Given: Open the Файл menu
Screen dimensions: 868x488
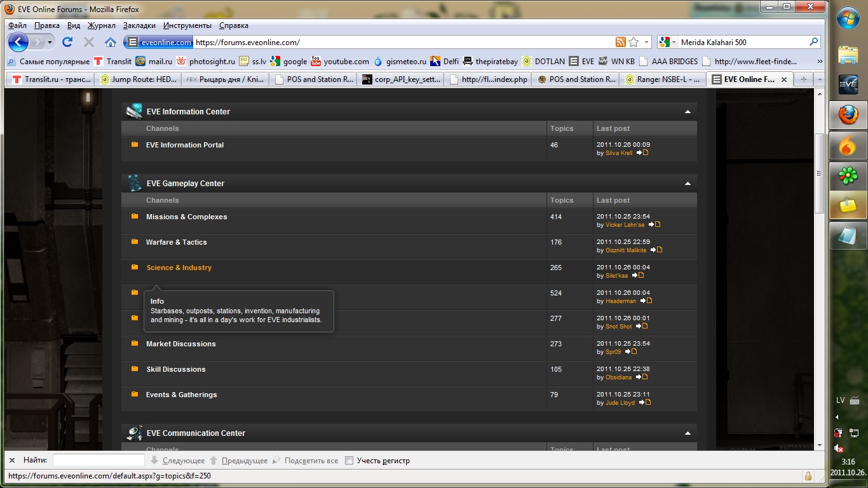Looking at the screenshot, I should [18, 25].
